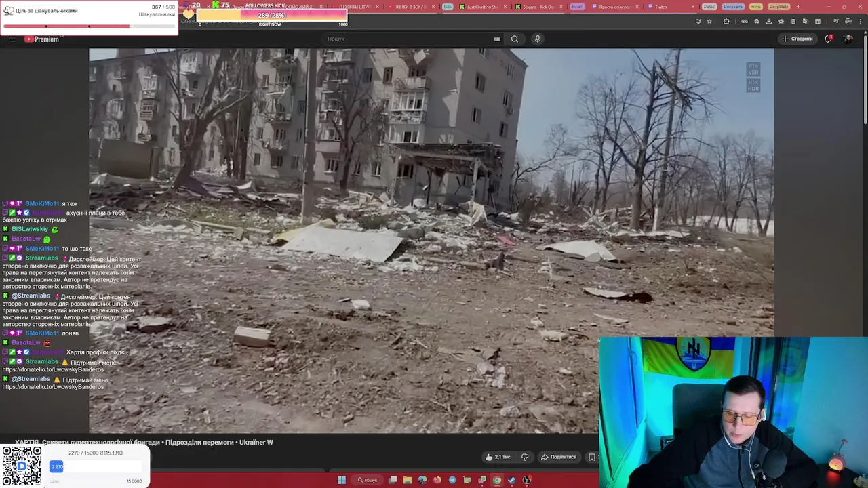Click the YouTube Premium logo
Viewport: 868px width, 488px height.
click(x=42, y=39)
